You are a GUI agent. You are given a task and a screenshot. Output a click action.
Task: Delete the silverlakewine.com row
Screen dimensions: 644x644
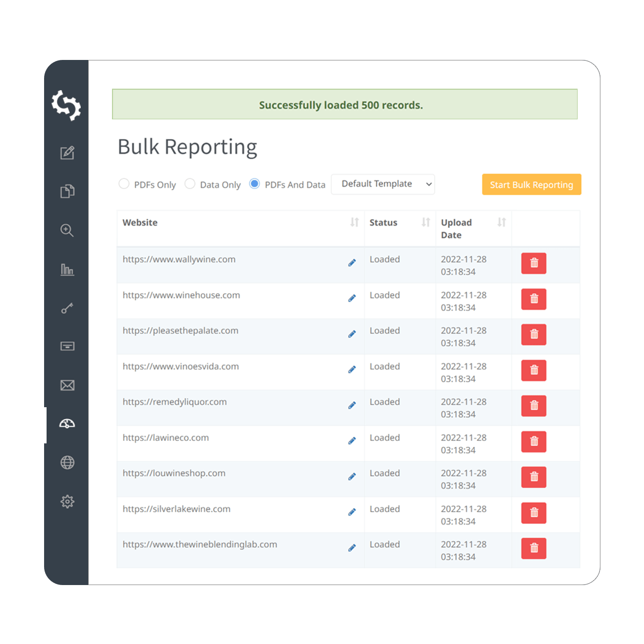pyautogui.click(x=534, y=513)
